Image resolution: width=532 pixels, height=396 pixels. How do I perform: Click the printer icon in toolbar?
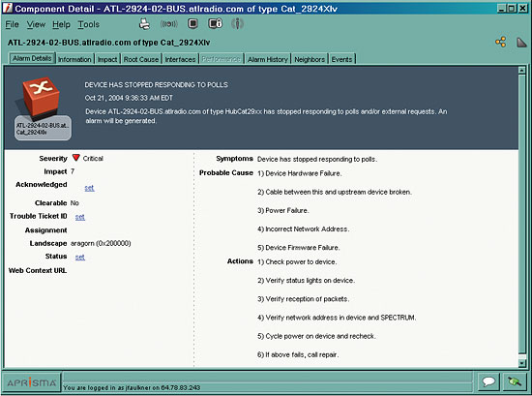(145, 24)
